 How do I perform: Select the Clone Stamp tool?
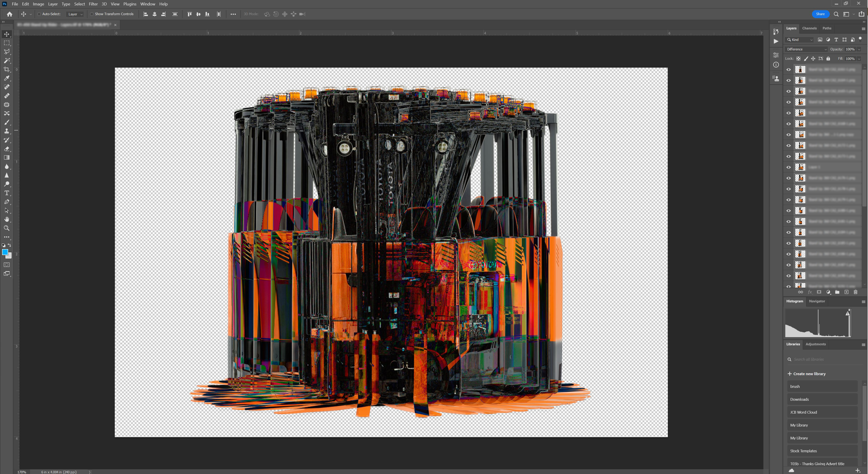(7, 131)
